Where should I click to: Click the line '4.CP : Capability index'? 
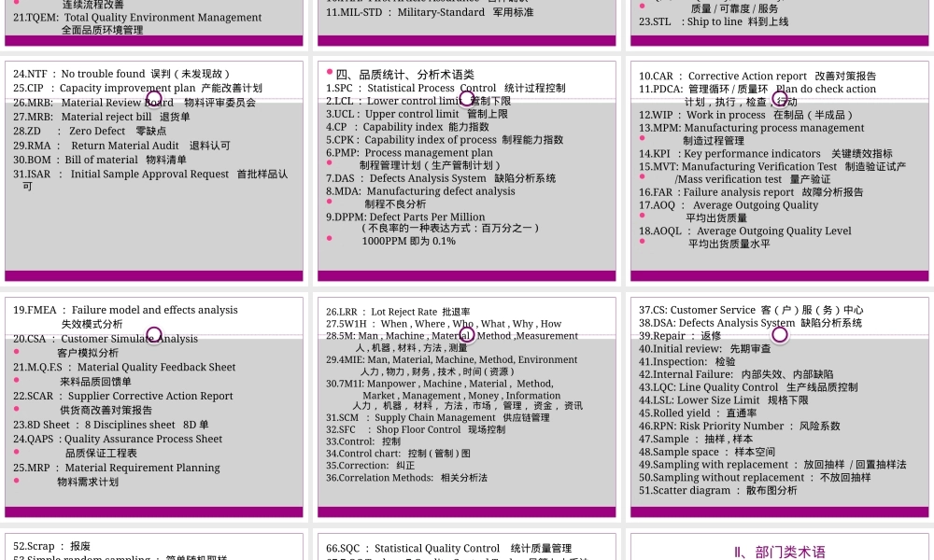coord(407,127)
